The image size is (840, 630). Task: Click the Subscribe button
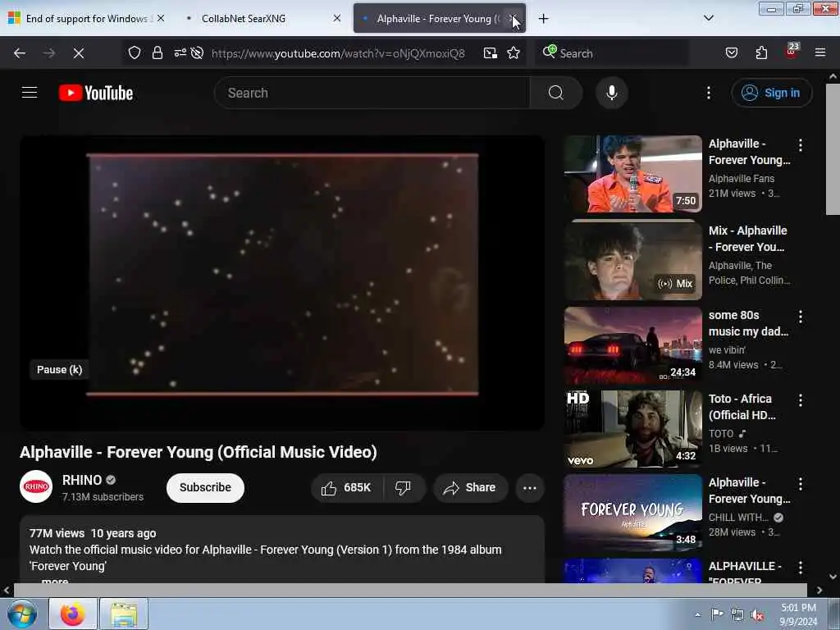205,487
